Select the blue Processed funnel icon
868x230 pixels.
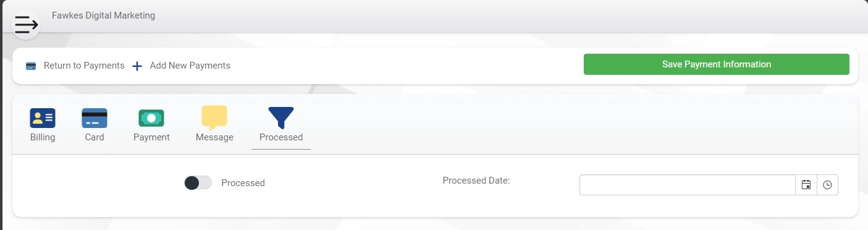[x=281, y=117]
